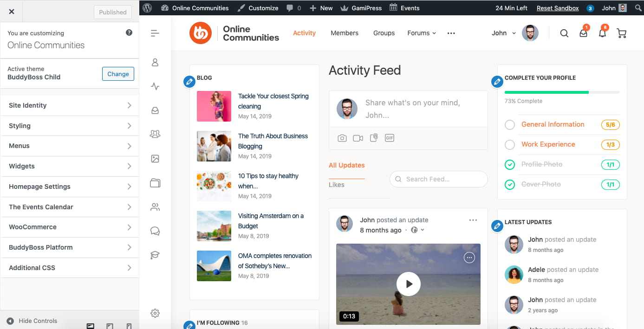The image size is (644, 329).
Task: View notifications via the bell icon
Action: pyautogui.click(x=602, y=33)
